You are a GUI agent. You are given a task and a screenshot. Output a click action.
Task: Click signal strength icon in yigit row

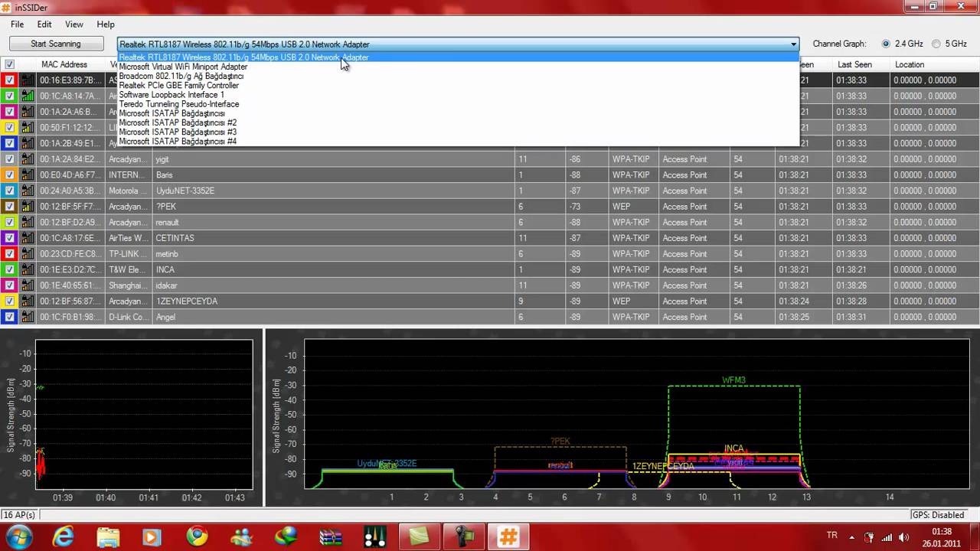pyautogui.click(x=28, y=159)
